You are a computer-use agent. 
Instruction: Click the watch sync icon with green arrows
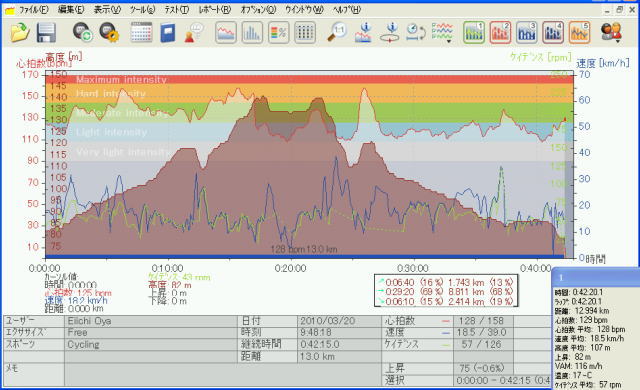pyautogui.click(x=83, y=32)
